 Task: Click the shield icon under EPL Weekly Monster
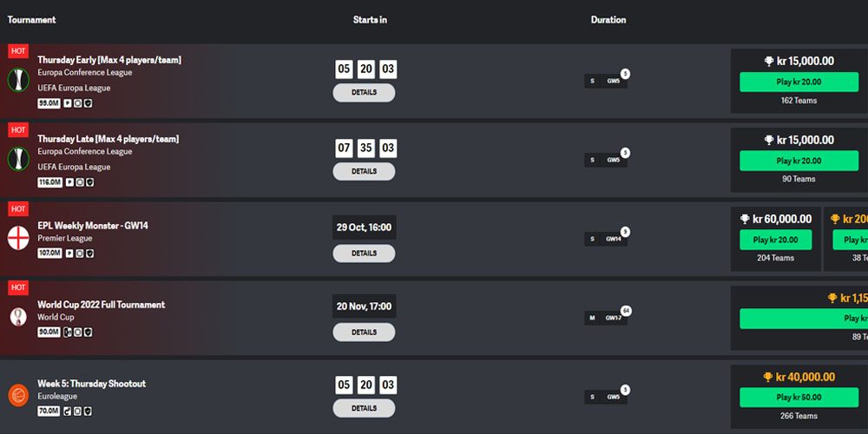(x=89, y=253)
